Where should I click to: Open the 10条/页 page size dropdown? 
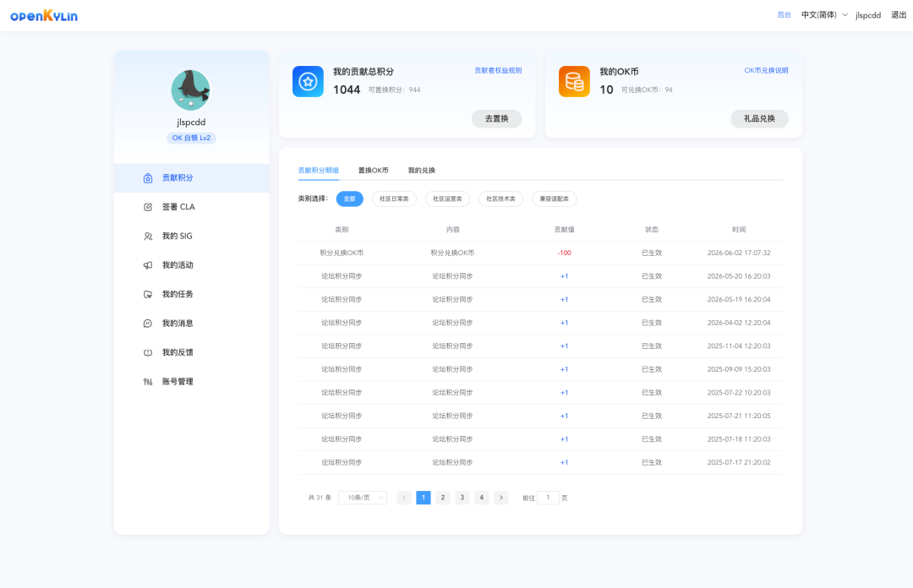[x=363, y=498]
